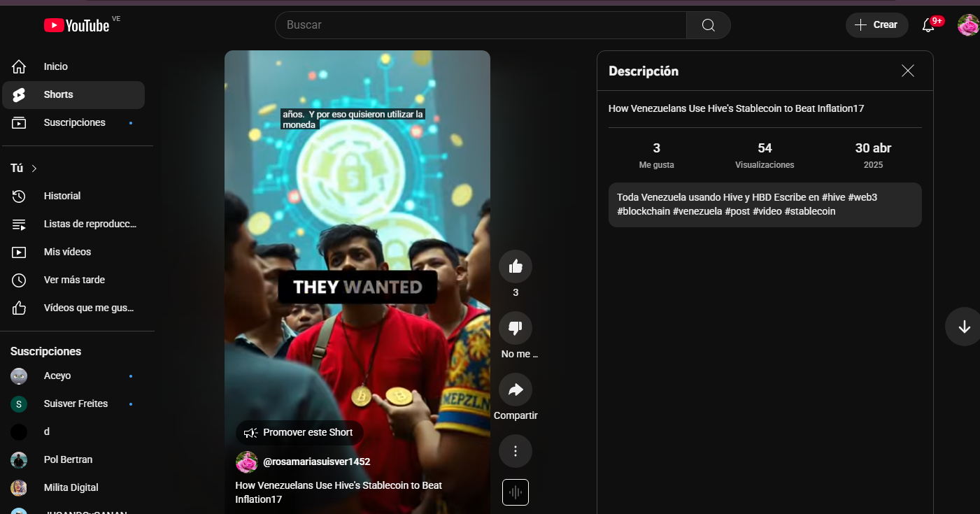Viewport: 980px width, 514px height.
Task: Open the notifications bell
Action: click(928, 25)
